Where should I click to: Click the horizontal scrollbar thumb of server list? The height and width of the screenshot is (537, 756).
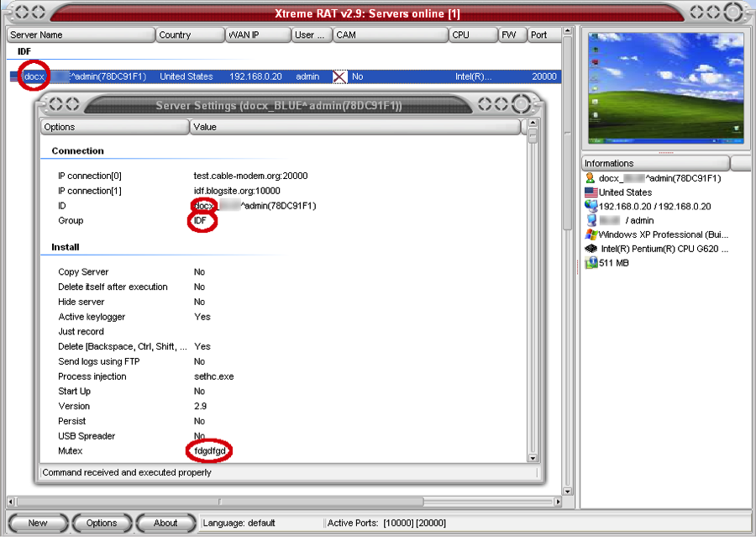220,503
